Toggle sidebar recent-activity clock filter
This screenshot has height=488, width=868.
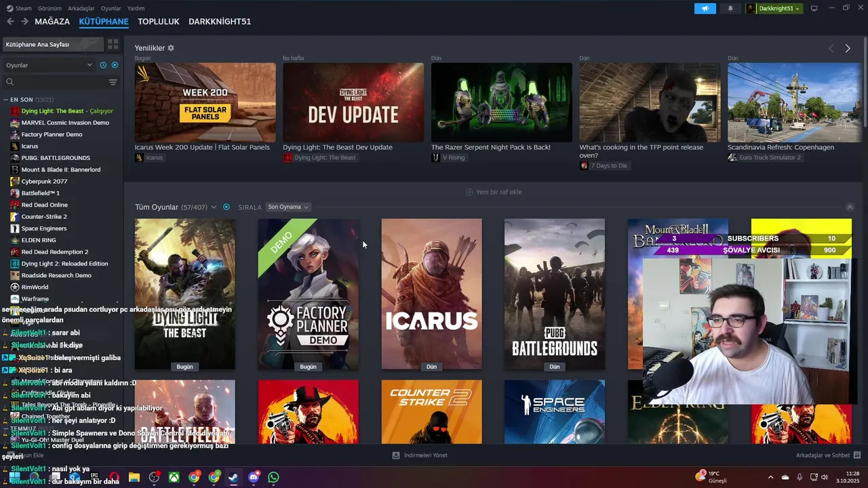click(x=103, y=65)
